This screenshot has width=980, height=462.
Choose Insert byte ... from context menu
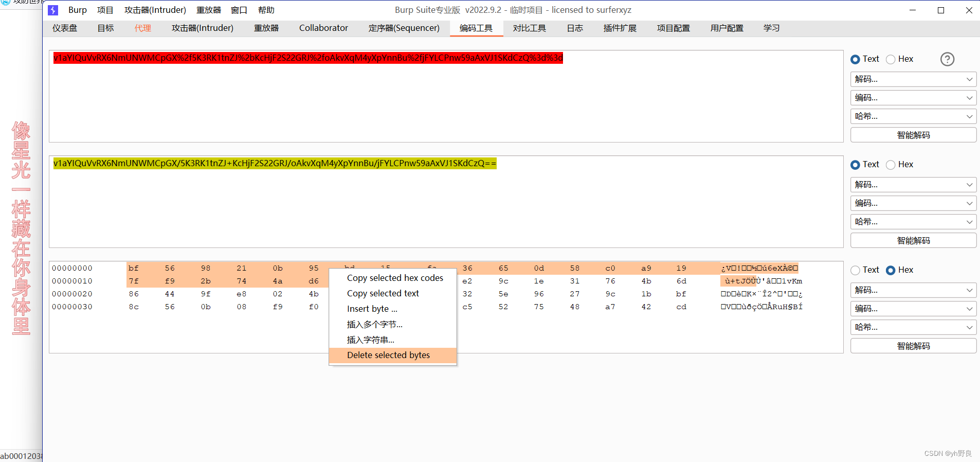393,309
